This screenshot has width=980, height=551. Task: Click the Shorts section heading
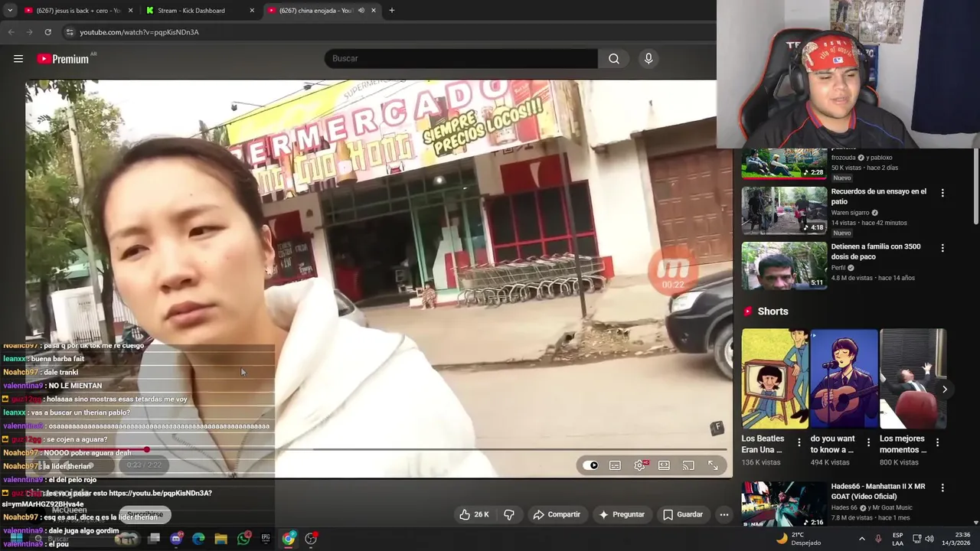(x=773, y=311)
